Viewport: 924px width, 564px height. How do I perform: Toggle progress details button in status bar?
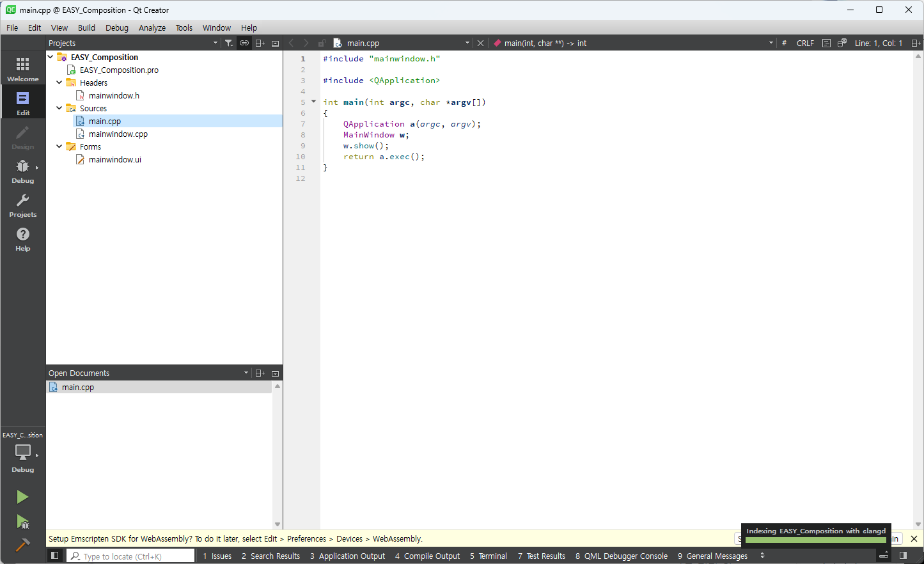click(884, 556)
